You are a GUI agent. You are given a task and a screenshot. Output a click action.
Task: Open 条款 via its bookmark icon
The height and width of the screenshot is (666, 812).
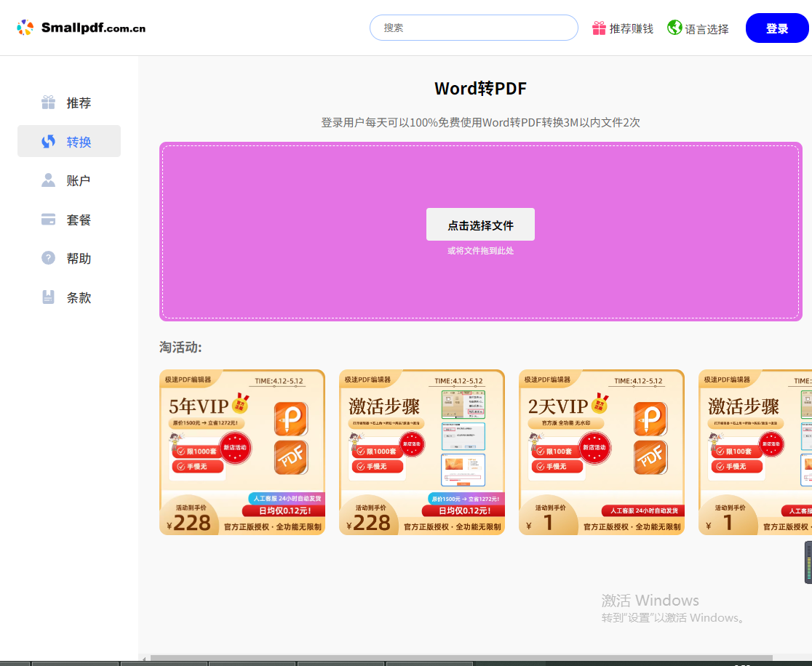coord(48,297)
